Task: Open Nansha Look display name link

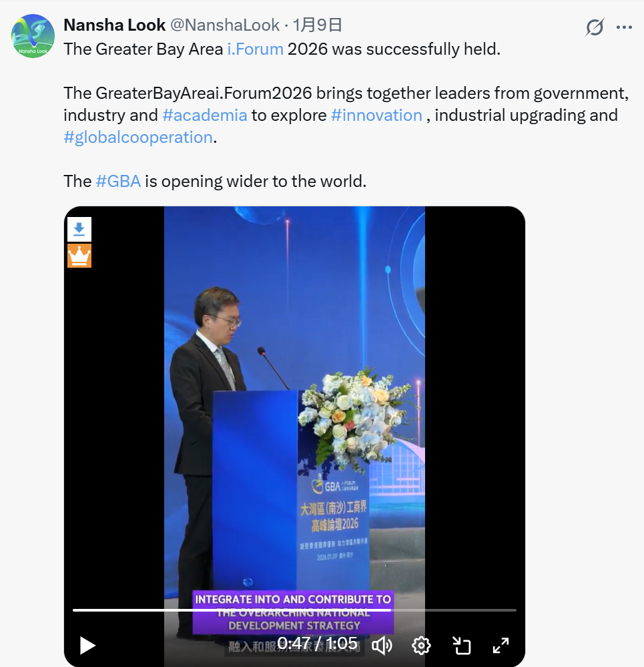Action: coord(114,25)
